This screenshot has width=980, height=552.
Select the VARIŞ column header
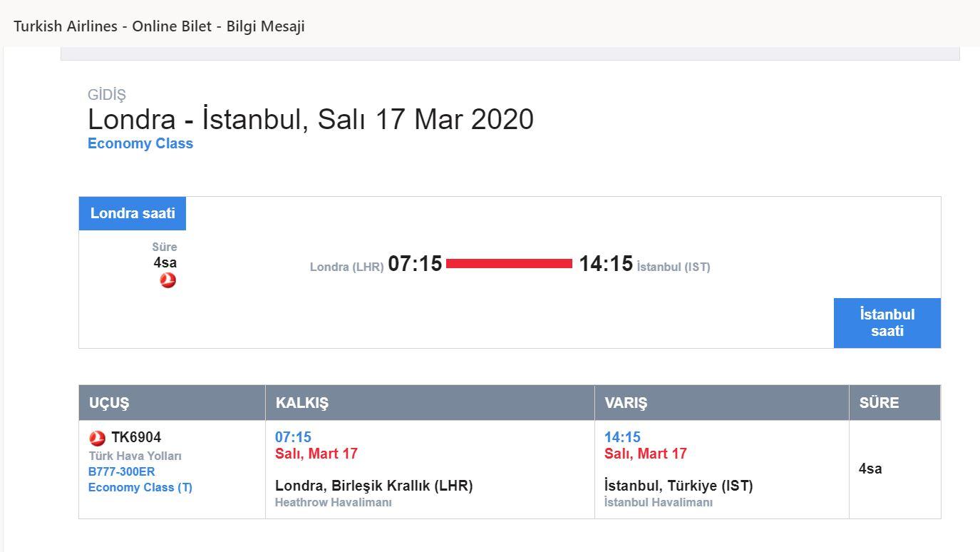tap(721, 402)
